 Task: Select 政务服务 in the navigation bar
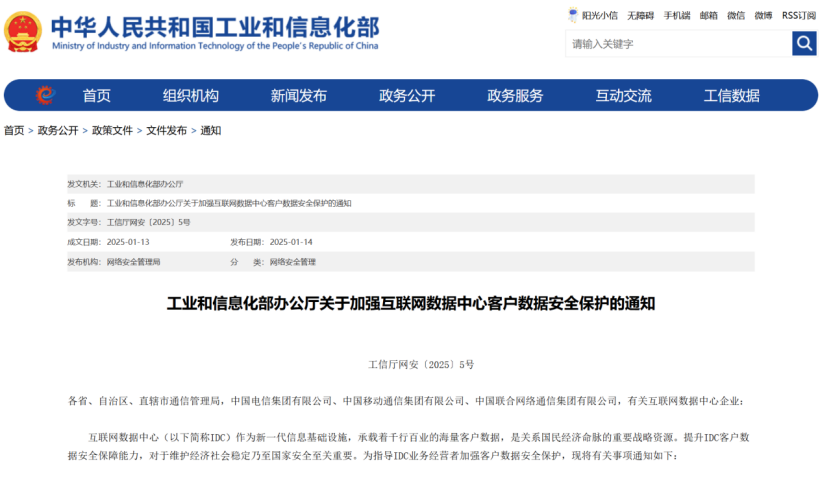[515, 96]
